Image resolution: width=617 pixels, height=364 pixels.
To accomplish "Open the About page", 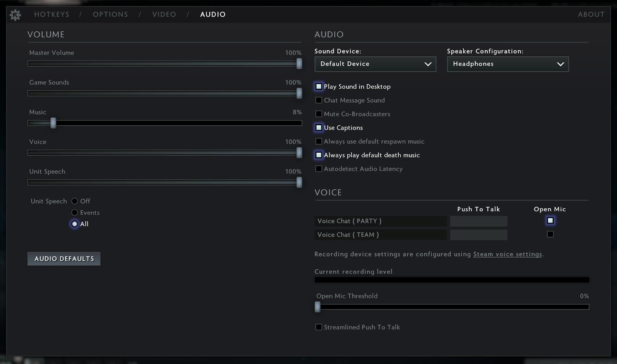I will click(591, 15).
